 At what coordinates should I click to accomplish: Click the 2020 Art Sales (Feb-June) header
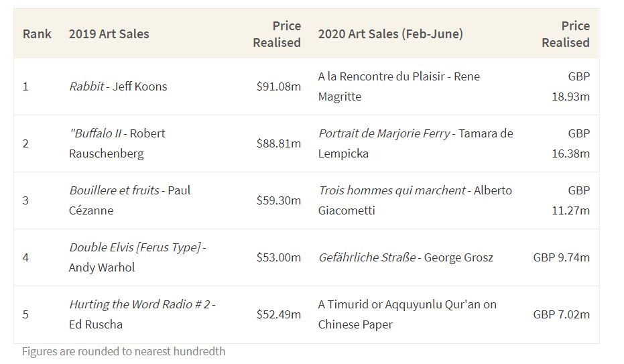[390, 34]
